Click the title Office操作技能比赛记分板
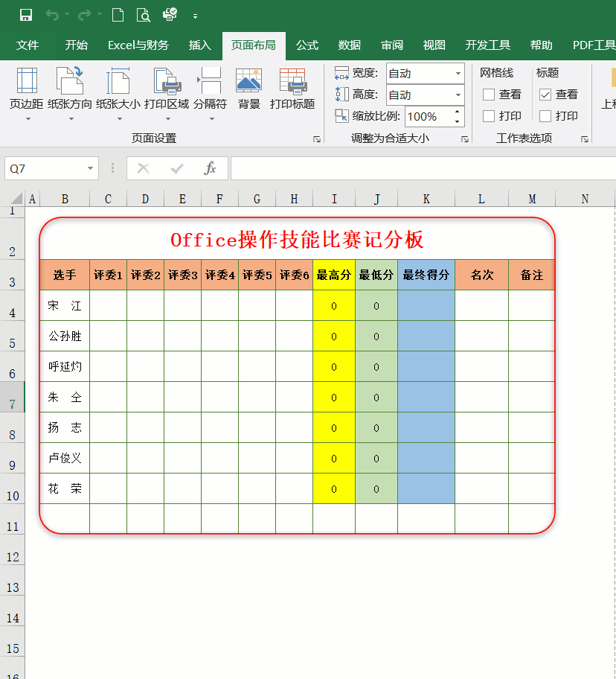616x679 pixels. 297,240
